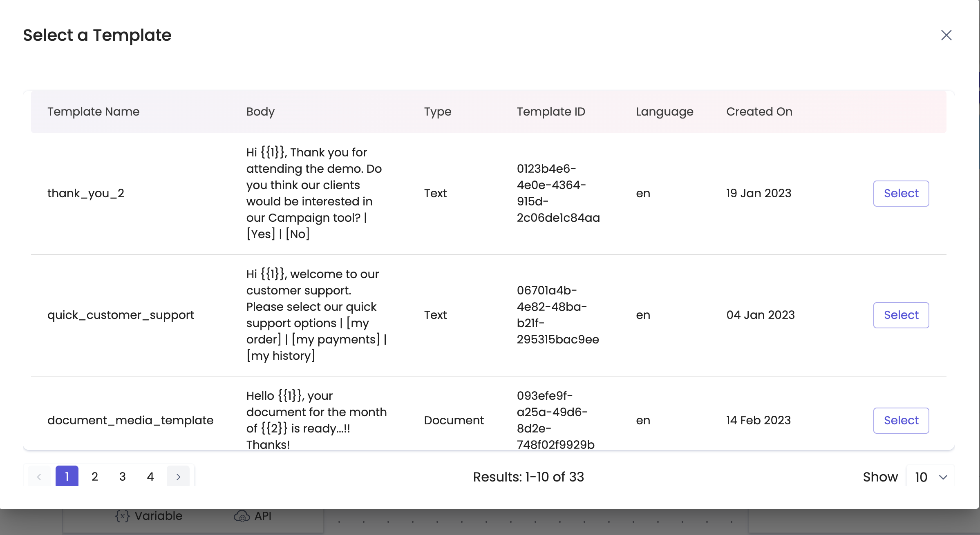Select the thank_you_2 template

tap(901, 194)
